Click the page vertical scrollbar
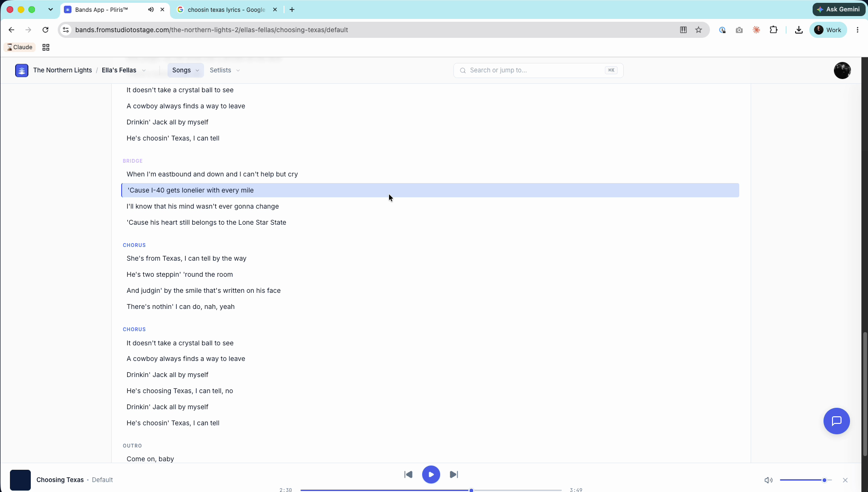This screenshot has height=492, width=868. [x=865, y=394]
